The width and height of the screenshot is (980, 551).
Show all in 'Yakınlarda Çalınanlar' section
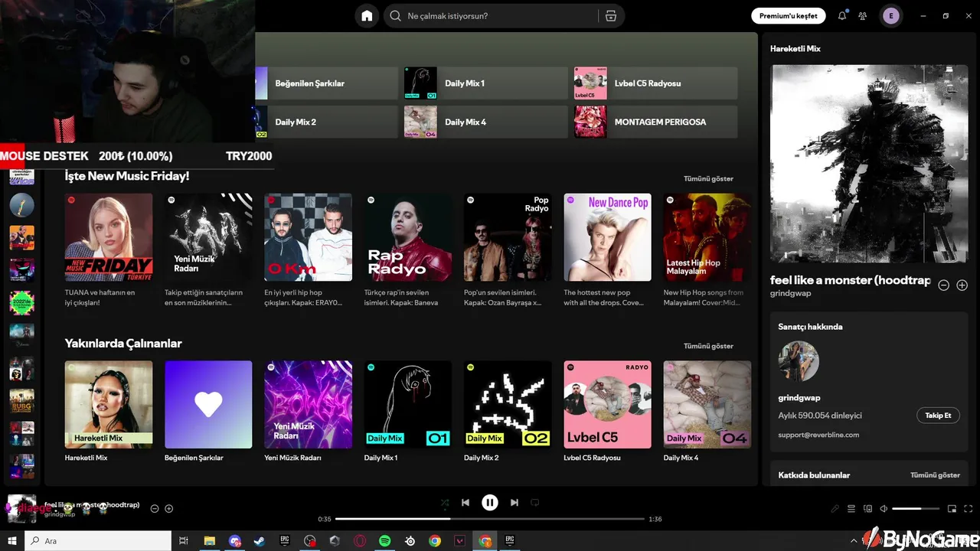tap(708, 346)
